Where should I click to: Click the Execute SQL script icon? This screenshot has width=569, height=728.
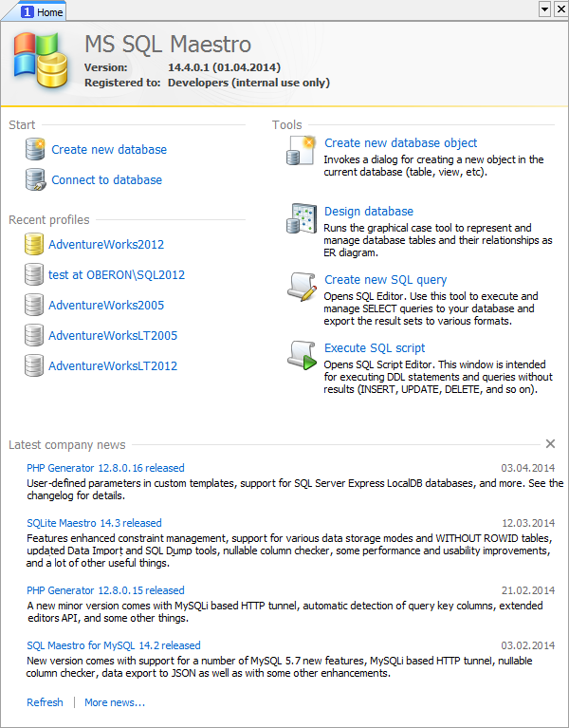pyautogui.click(x=301, y=355)
